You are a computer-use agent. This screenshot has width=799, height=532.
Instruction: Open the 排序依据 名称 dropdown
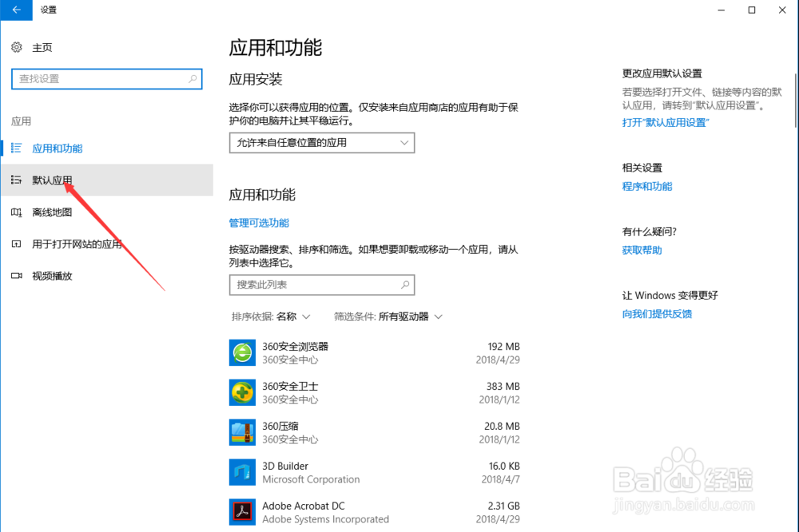271,316
